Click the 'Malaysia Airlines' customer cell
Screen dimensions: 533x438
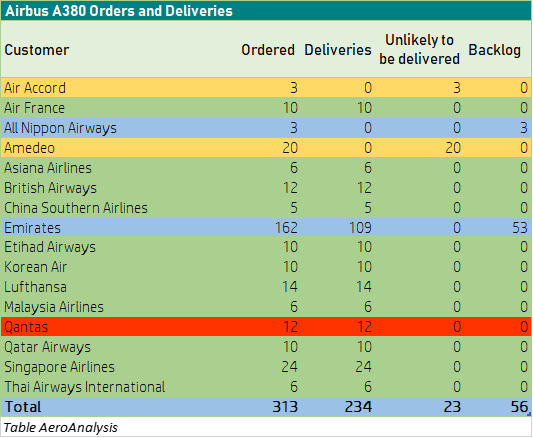[54, 307]
